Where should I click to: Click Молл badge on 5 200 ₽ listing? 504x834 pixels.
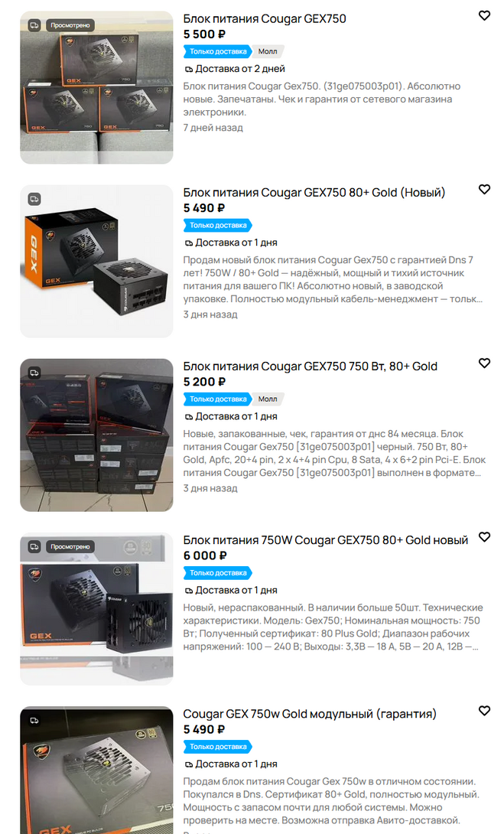[268, 399]
